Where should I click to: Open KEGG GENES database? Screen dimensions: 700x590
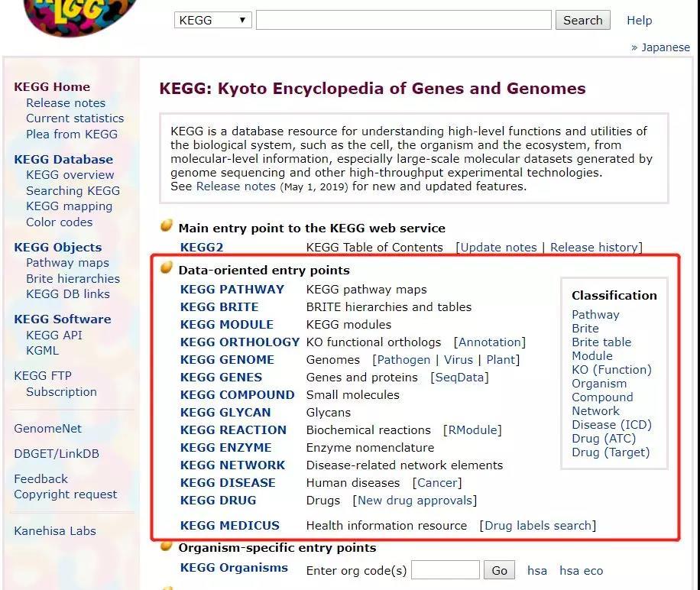coord(221,377)
